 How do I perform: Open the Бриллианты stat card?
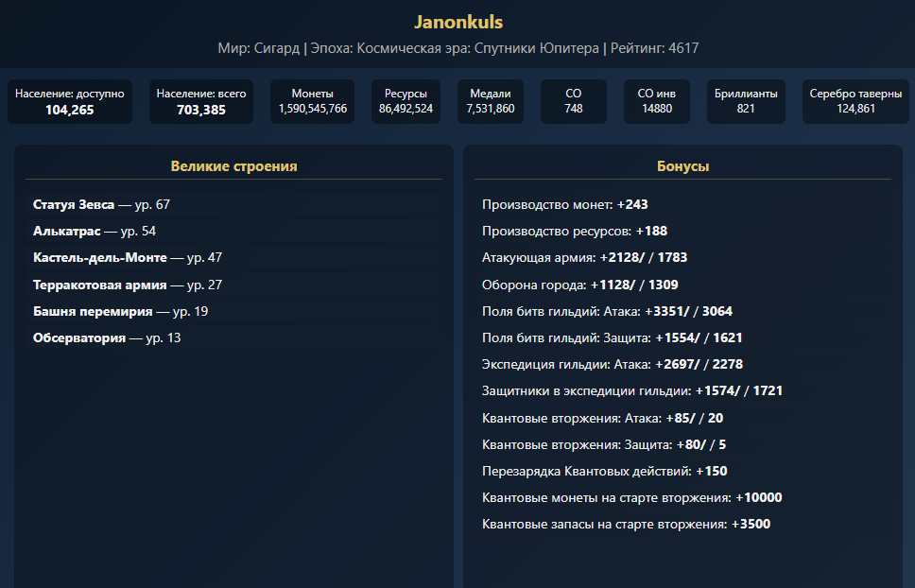point(746,101)
